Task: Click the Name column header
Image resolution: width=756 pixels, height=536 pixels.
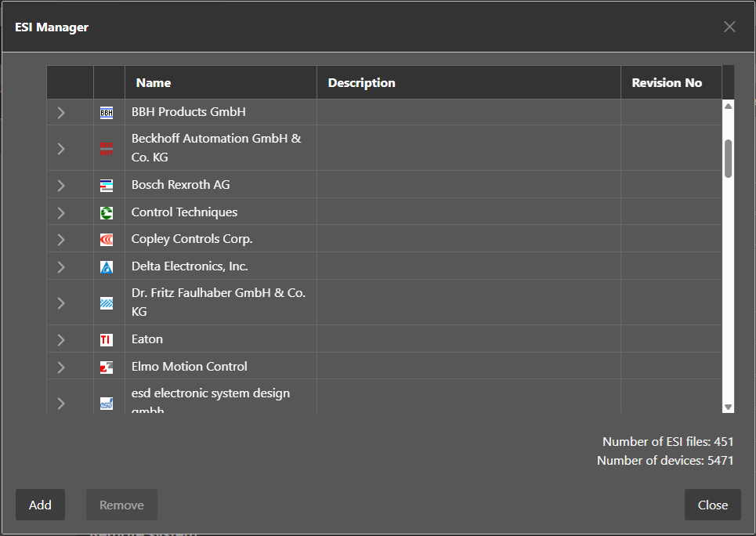Action: point(221,82)
